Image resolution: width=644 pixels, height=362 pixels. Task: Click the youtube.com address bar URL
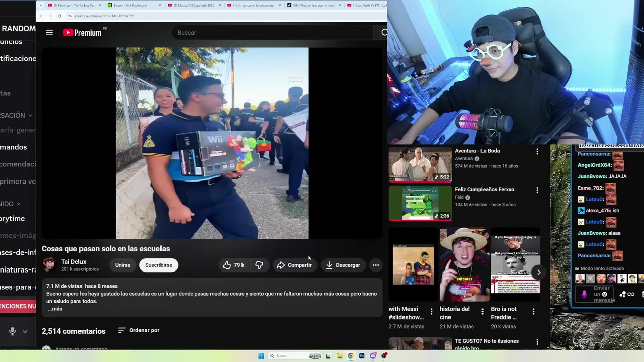tap(104, 16)
